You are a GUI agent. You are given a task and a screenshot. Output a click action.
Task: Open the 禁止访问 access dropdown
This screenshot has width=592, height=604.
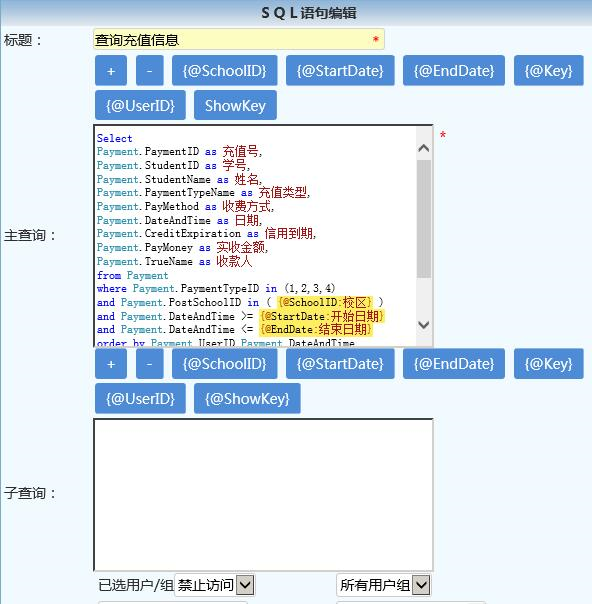point(215,585)
